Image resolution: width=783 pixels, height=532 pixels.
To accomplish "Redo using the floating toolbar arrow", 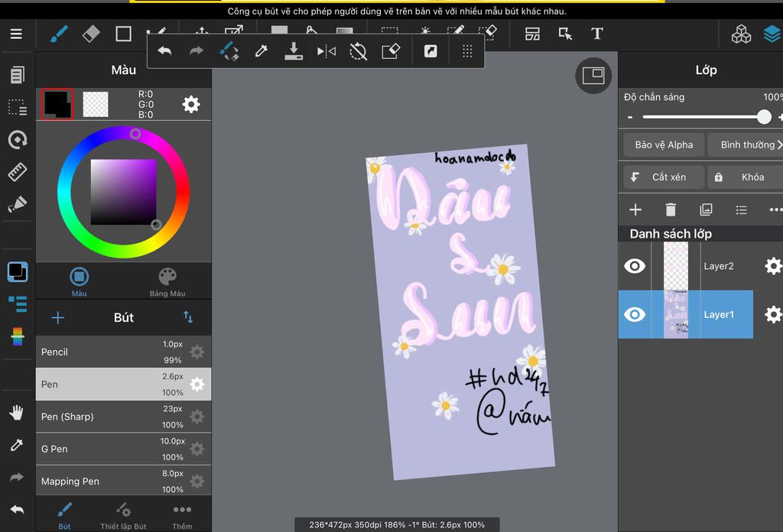I will pos(197,51).
